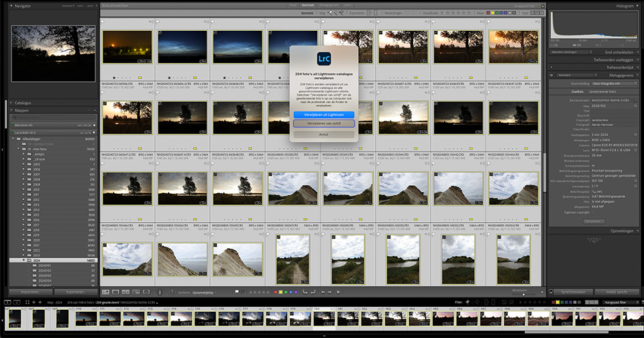Open toolbar options dropdown arrow
Image resolution: width=644 pixels, height=338 pixels.
(x=542, y=292)
